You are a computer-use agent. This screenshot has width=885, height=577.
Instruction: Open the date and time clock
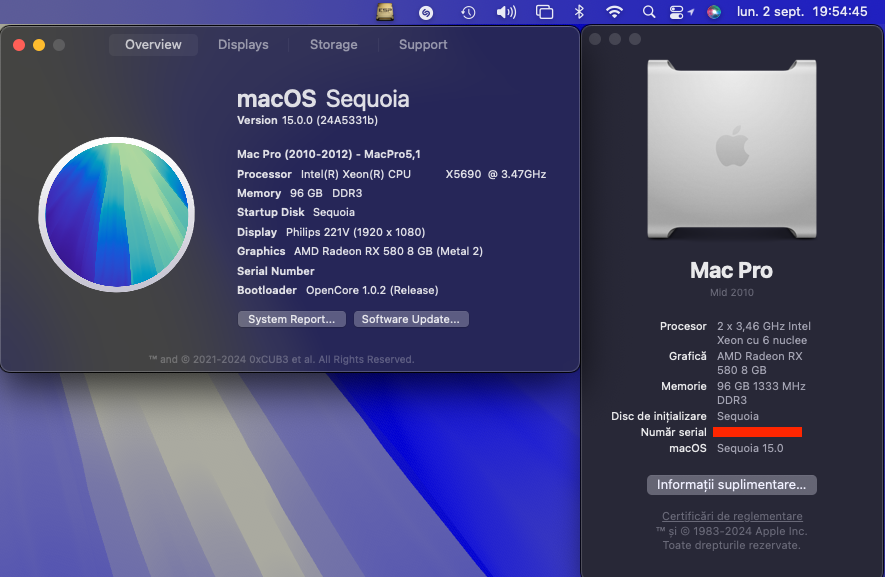[802, 11]
